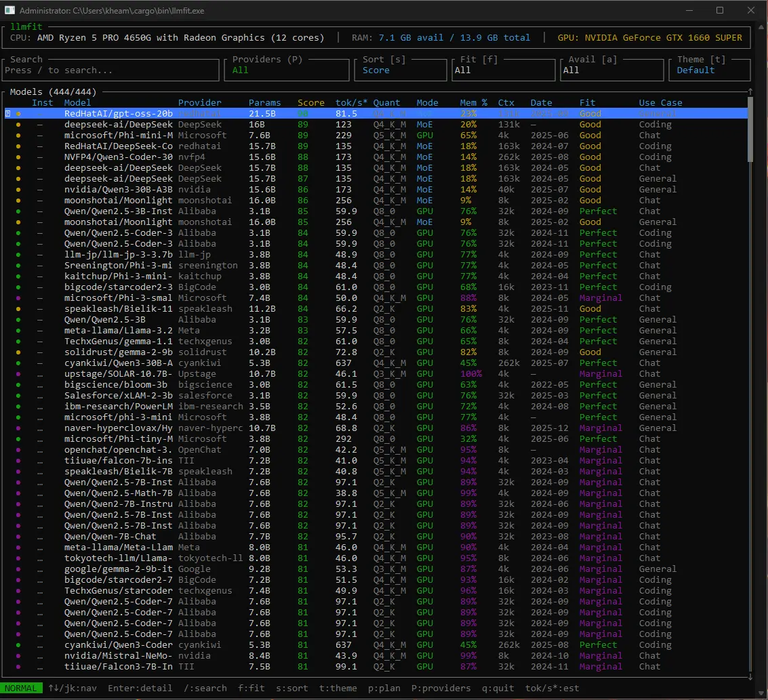This screenshot has height=700, width=768.
Task: Select the Qwen/Qwen2.5-Math-7B model row
Action: coord(376,493)
